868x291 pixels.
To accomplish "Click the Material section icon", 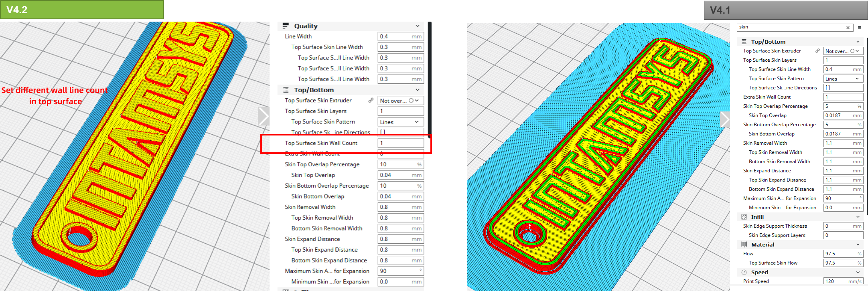I will (x=744, y=245).
